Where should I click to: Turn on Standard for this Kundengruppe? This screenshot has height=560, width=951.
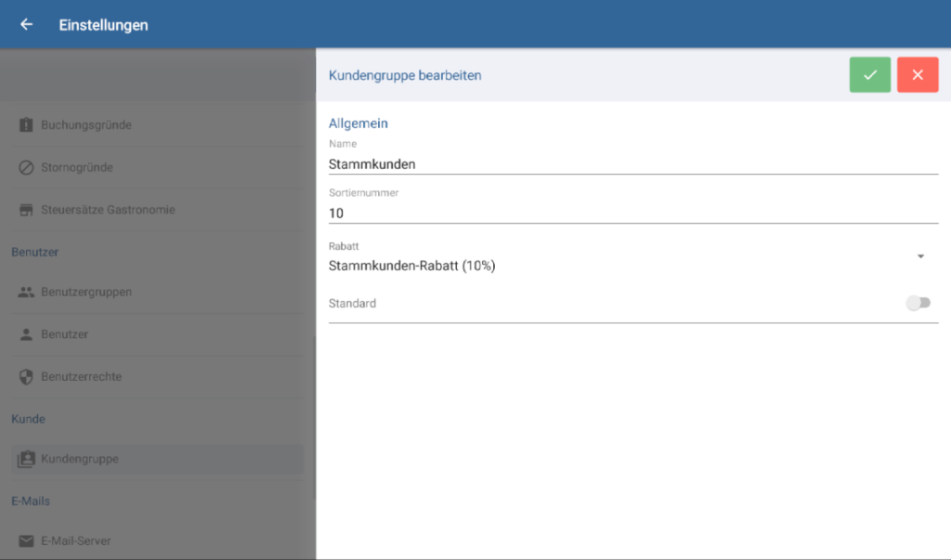click(x=918, y=303)
